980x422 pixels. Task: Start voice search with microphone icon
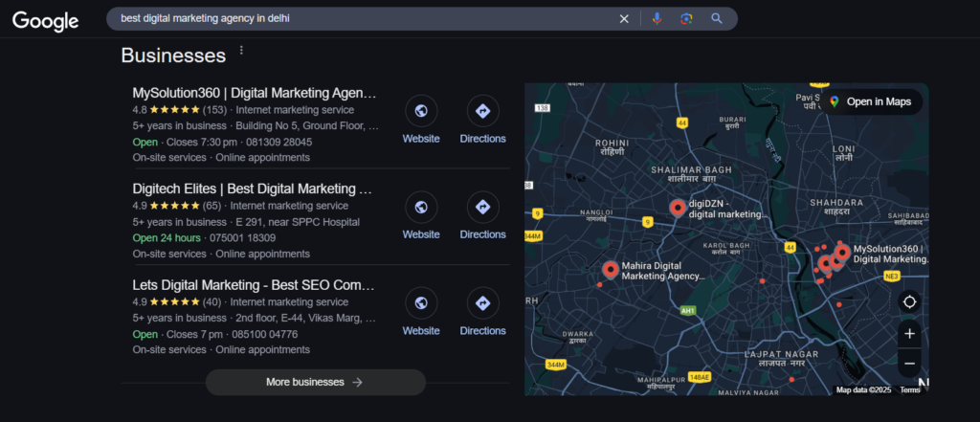(657, 19)
